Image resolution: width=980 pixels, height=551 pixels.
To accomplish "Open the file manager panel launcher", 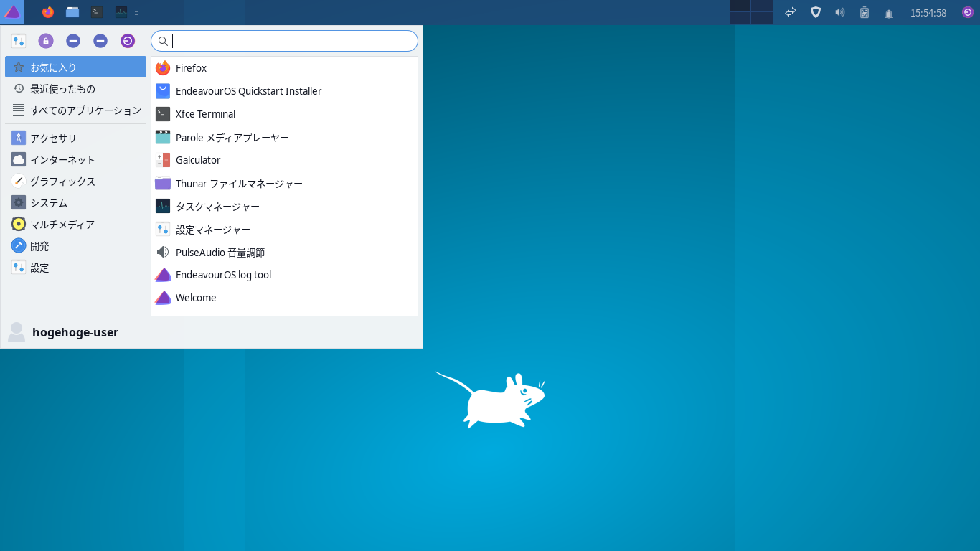I will [x=72, y=12].
